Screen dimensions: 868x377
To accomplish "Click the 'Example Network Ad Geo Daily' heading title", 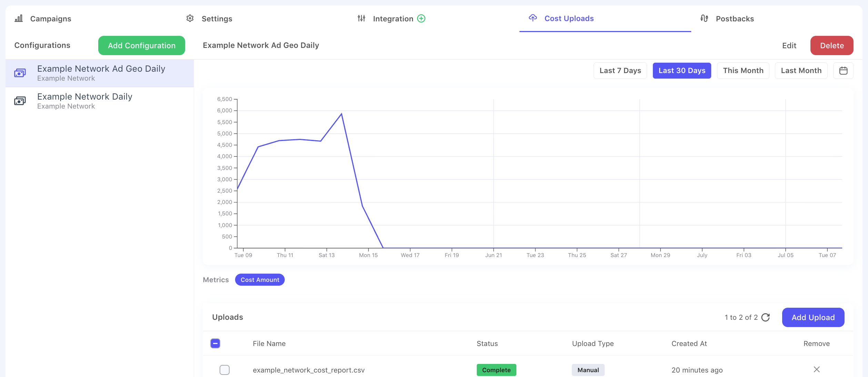I will coord(261,45).
